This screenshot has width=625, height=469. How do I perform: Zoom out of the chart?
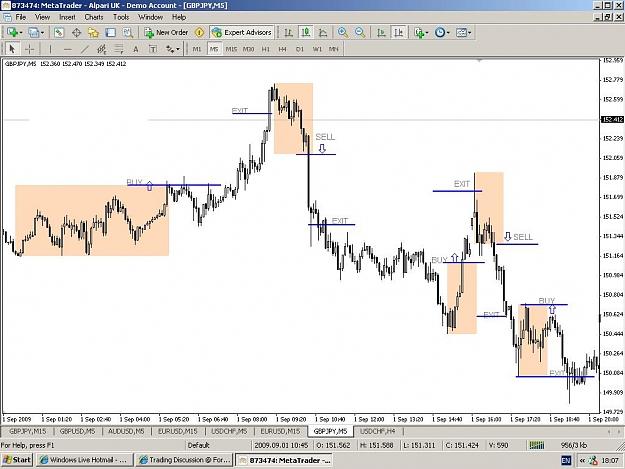point(360,32)
